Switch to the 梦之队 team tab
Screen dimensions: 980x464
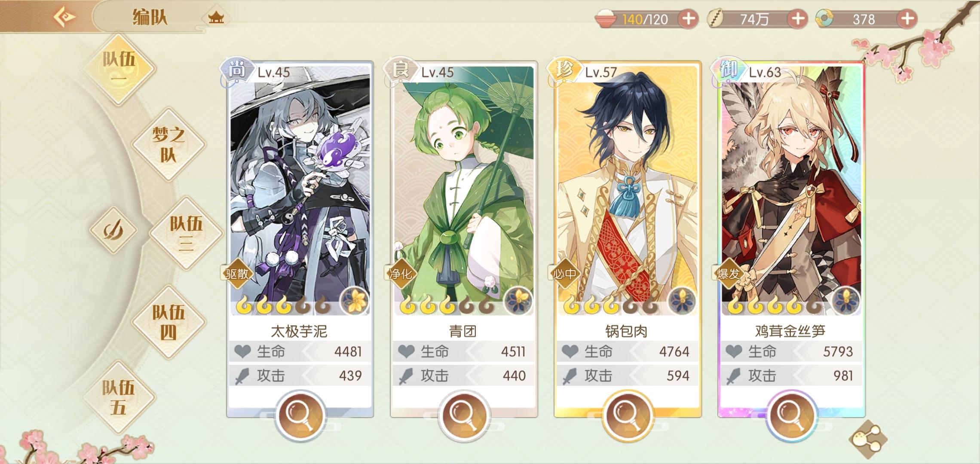coord(168,144)
